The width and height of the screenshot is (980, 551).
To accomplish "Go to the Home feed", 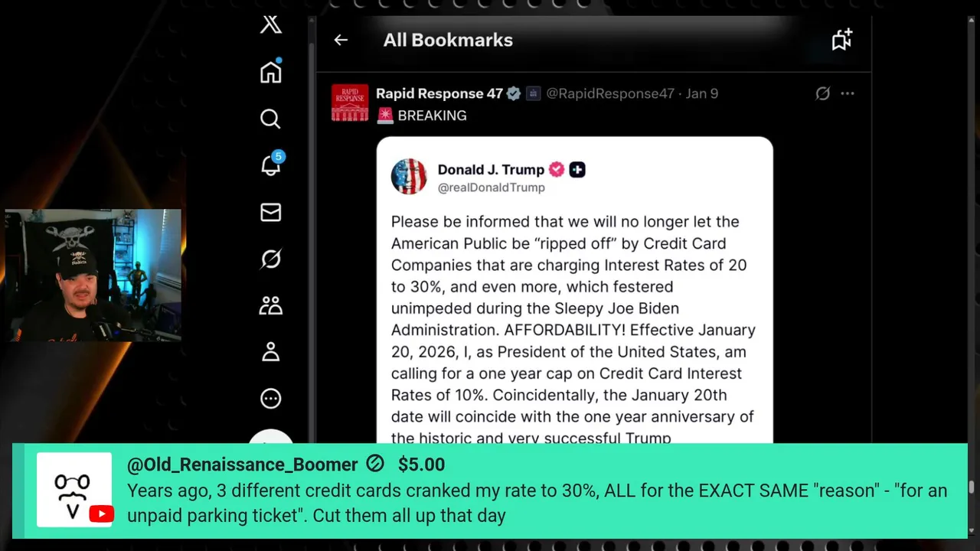I will point(271,72).
